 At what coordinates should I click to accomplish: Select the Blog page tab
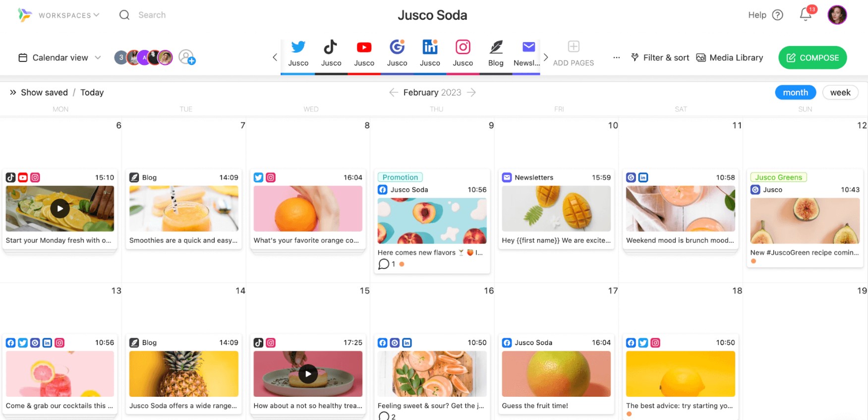[496, 53]
